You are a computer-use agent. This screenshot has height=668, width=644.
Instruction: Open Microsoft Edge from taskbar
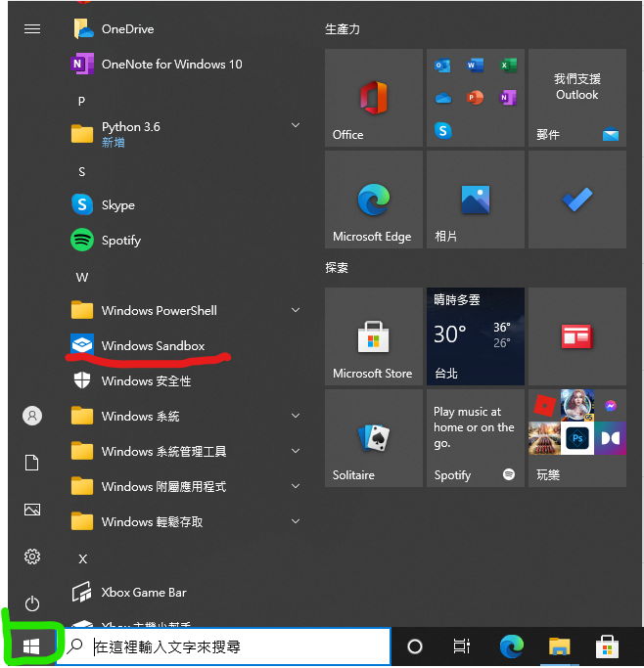(512, 646)
